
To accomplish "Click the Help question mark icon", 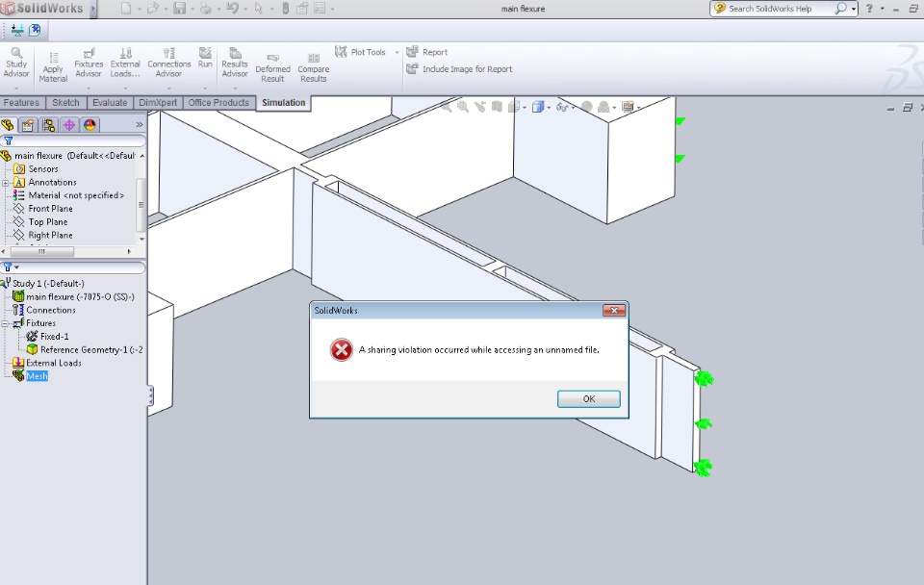I will [x=869, y=9].
